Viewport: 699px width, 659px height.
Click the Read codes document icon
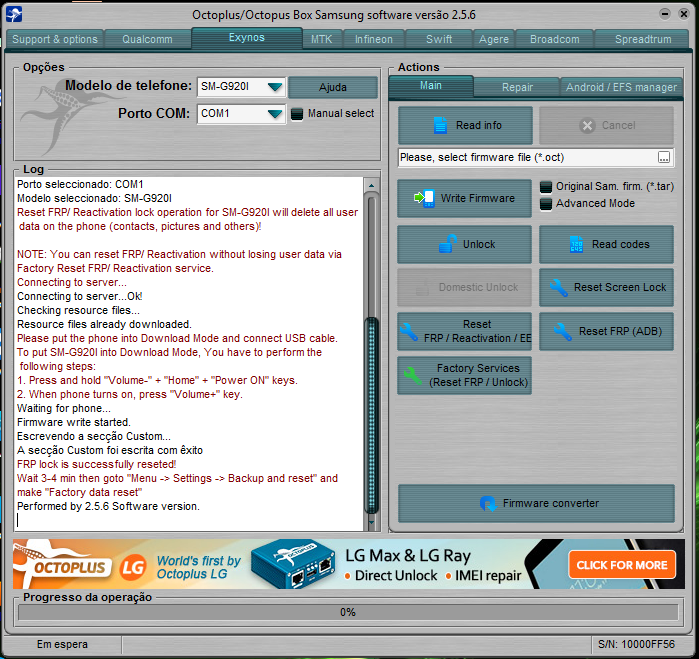[x=576, y=244]
